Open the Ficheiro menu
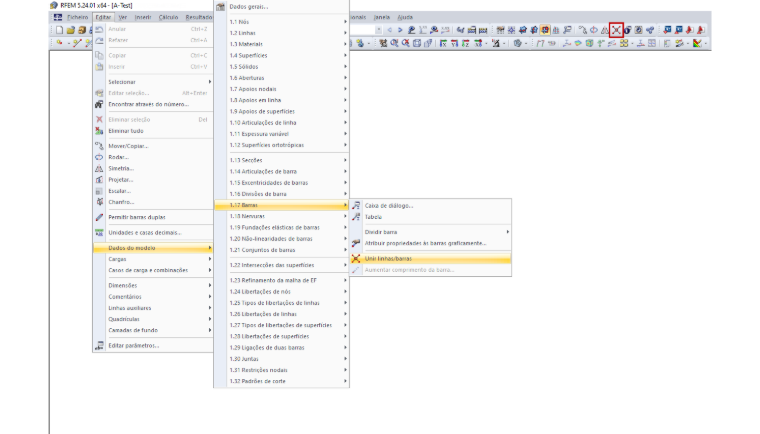 tap(78, 17)
